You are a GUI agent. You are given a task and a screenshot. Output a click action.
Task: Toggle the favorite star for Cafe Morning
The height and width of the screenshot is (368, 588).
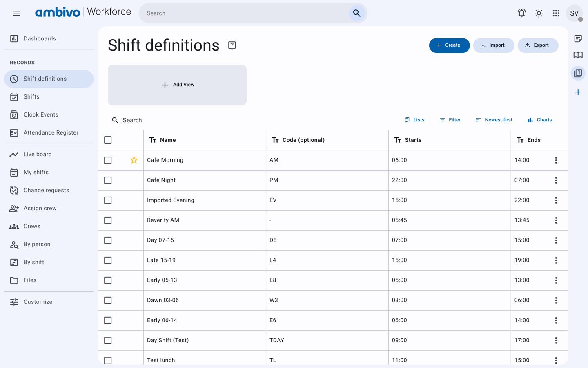[x=134, y=160]
